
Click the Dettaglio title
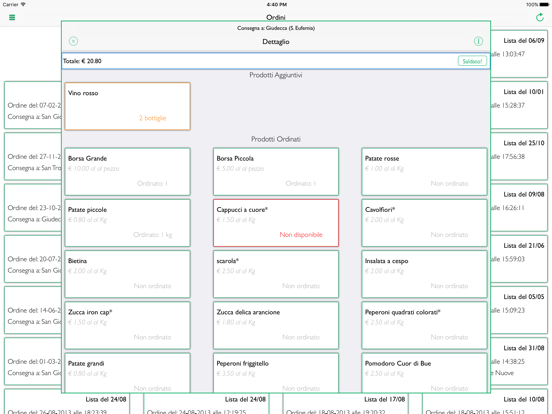pos(276,42)
